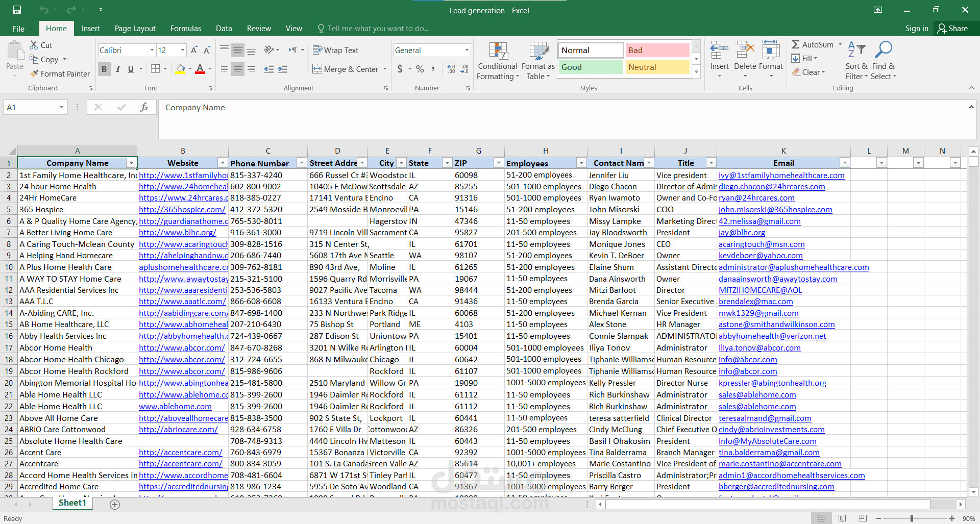Switch to Page Break Preview view
This screenshot has width=980, height=524.
point(863,518)
